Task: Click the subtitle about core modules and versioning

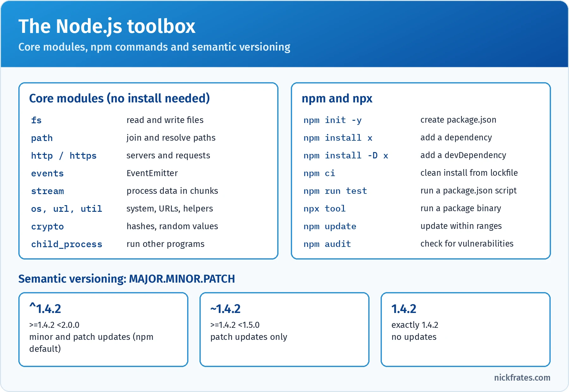Action: (x=154, y=47)
